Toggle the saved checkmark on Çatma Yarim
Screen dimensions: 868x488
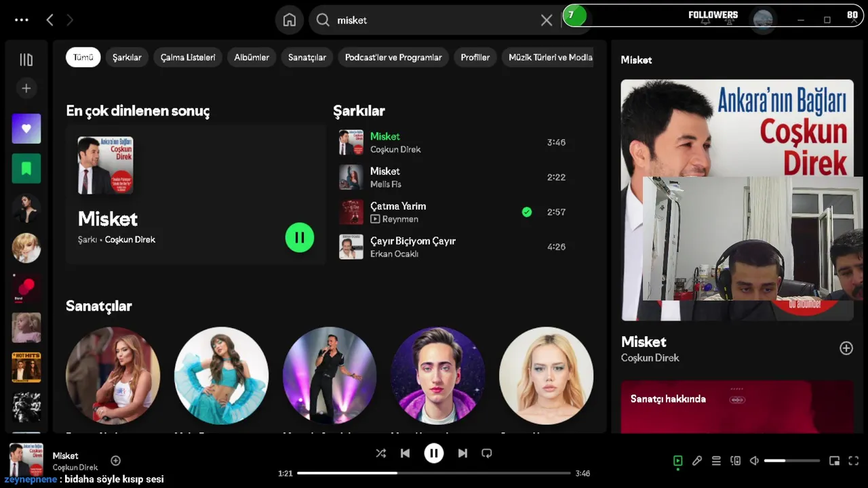coord(527,212)
